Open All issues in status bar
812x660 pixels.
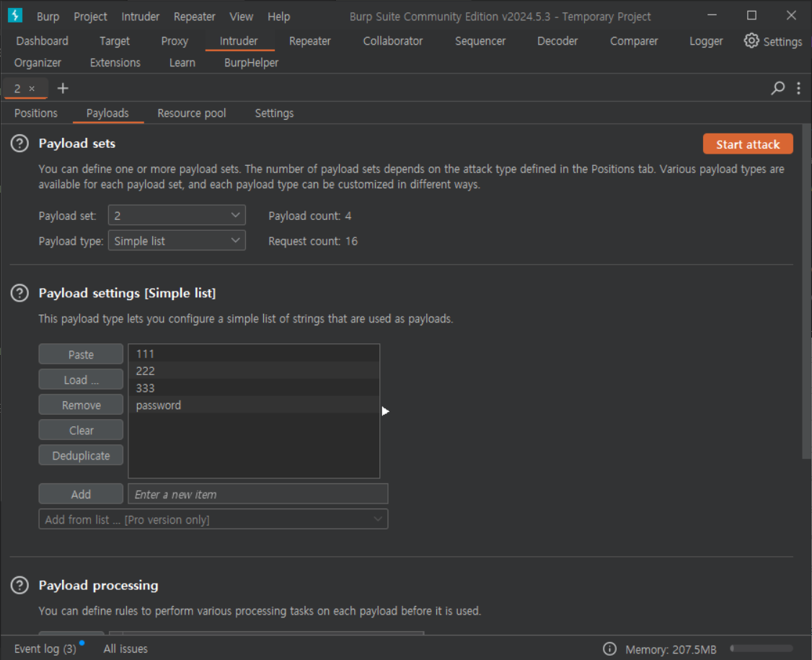click(x=125, y=648)
